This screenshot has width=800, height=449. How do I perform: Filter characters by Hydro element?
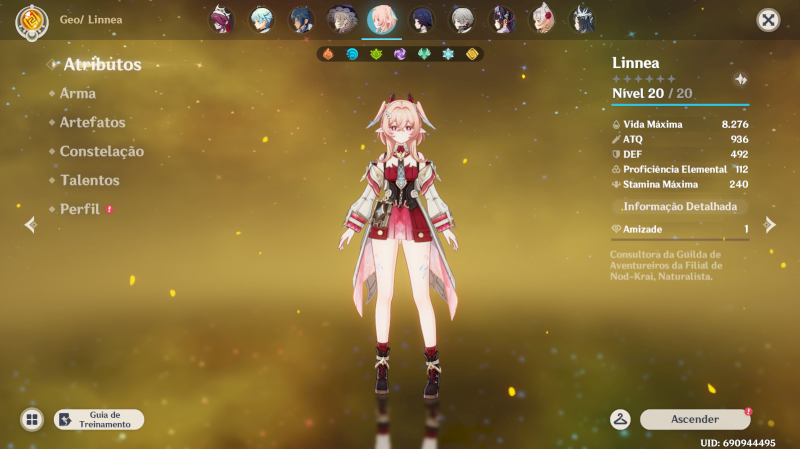tap(352, 54)
